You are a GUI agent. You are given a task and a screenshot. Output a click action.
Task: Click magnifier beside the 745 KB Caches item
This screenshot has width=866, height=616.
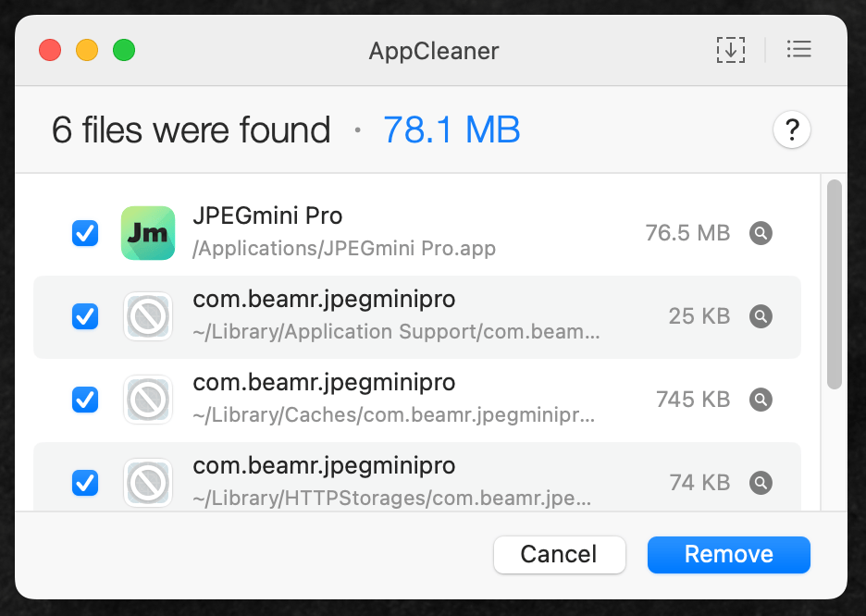tap(761, 400)
